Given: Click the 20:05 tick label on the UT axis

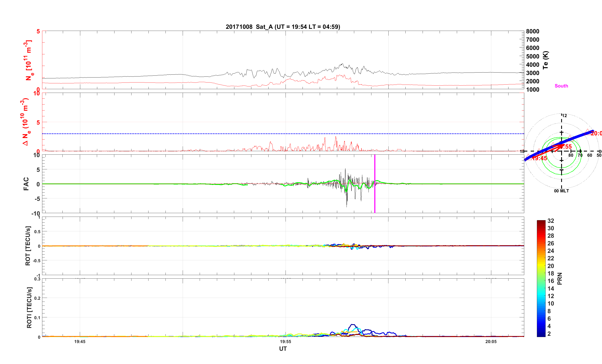Looking at the screenshot, I should tap(491, 342).
